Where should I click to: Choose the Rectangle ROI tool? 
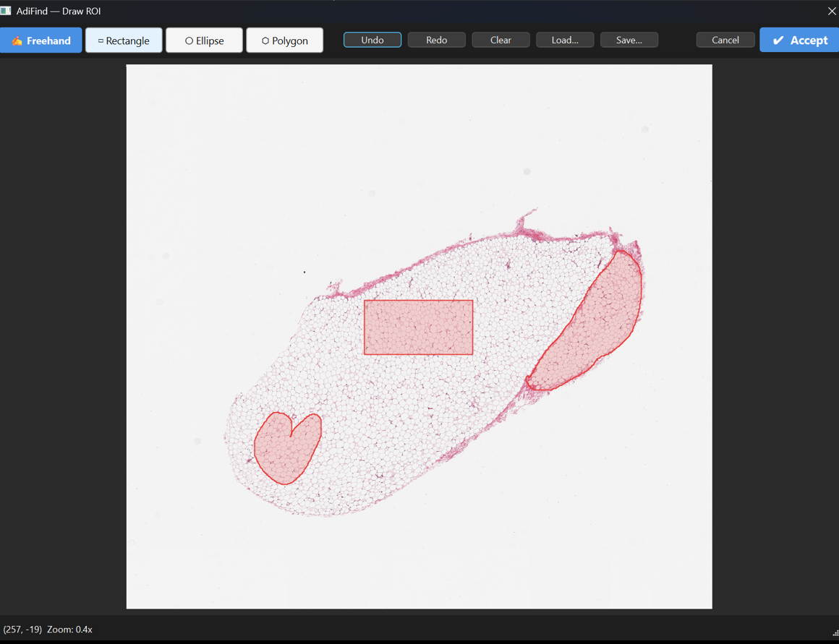(x=124, y=40)
